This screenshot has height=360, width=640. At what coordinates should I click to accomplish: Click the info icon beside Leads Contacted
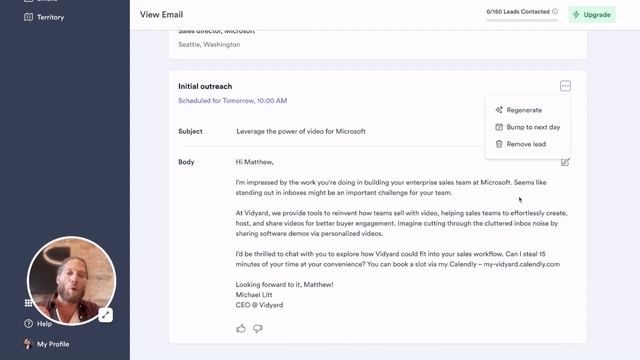(x=555, y=11)
